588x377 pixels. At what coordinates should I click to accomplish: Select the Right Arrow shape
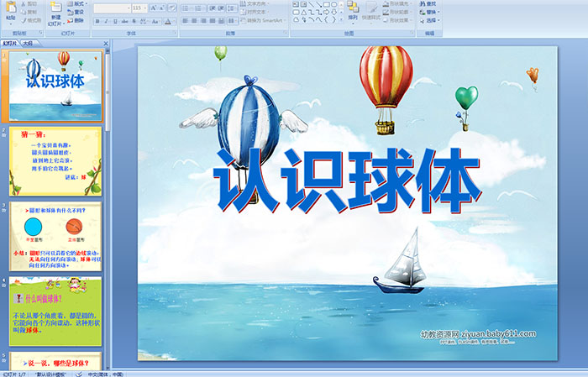pyautogui.click(x=326, y=12)
